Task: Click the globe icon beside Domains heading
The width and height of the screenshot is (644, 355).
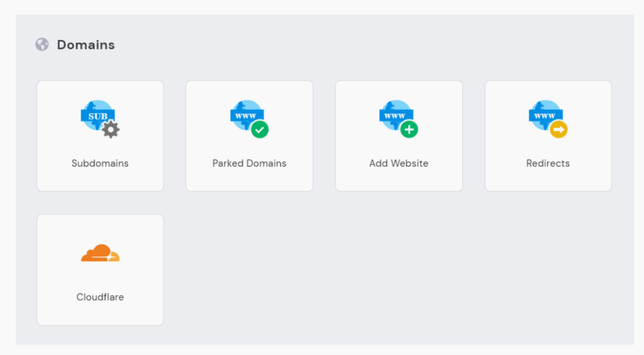Action: (x=42, y=45)
